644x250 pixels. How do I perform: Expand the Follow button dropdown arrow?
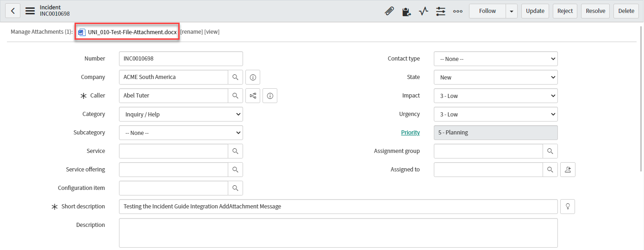512,11
